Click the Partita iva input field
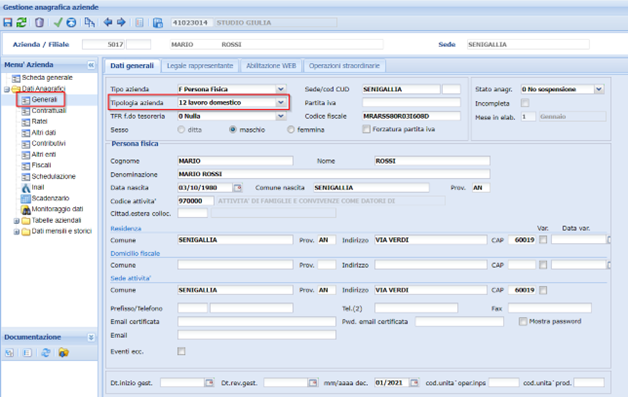Image resolution: width=628 pixels, height=398 pixels. tap(411, 103)
